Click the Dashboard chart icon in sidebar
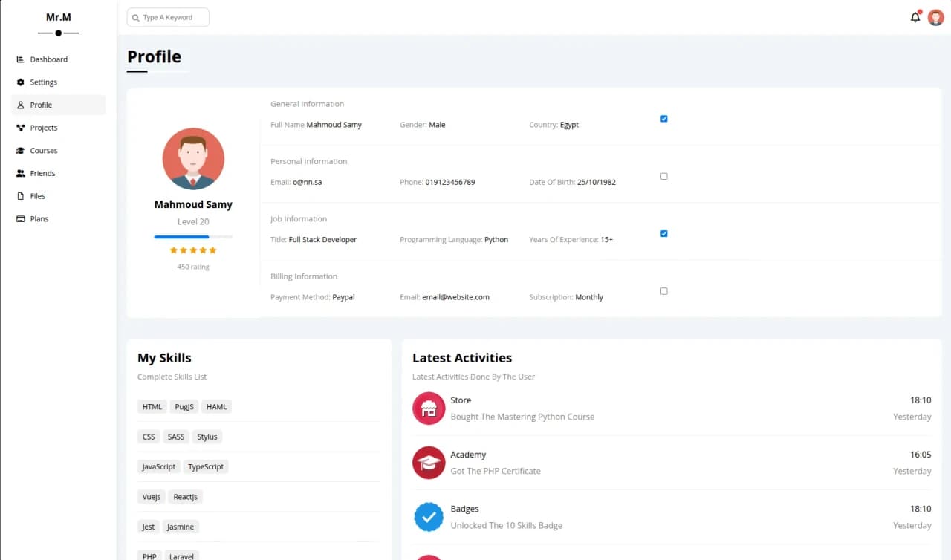951x560 pixels. pyautogui.click(x=21, y=59)
